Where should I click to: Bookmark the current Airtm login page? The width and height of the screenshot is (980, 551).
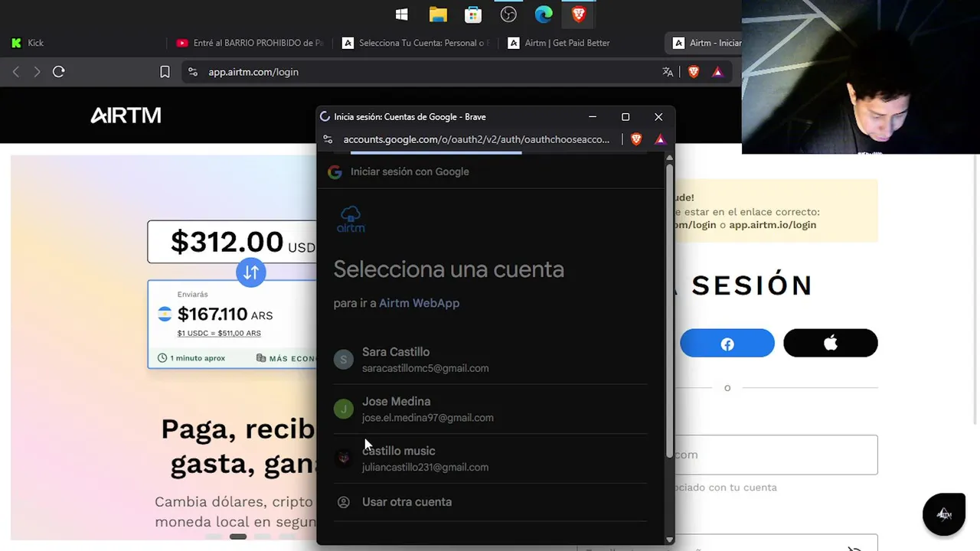(165, 72)
